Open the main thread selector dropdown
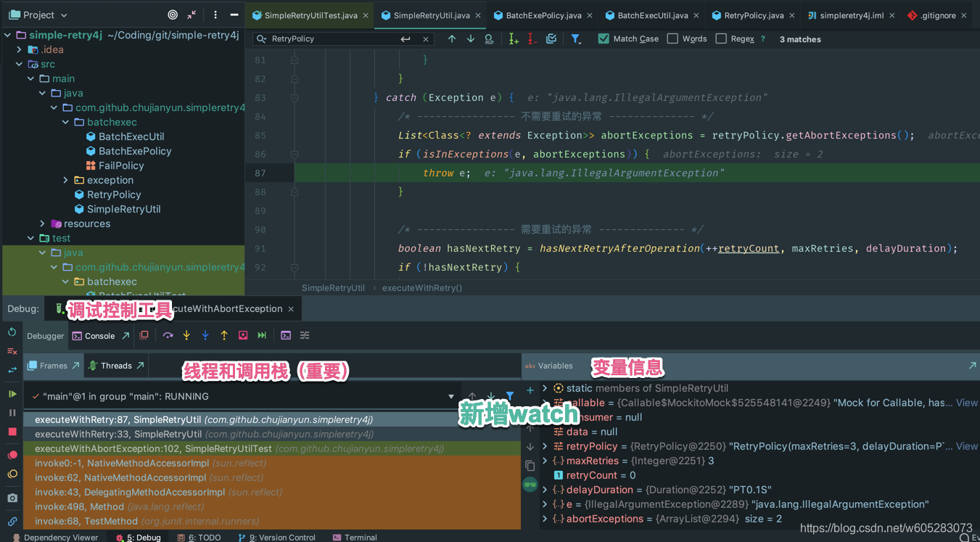980x542 pixels. [x=451, y=396]
